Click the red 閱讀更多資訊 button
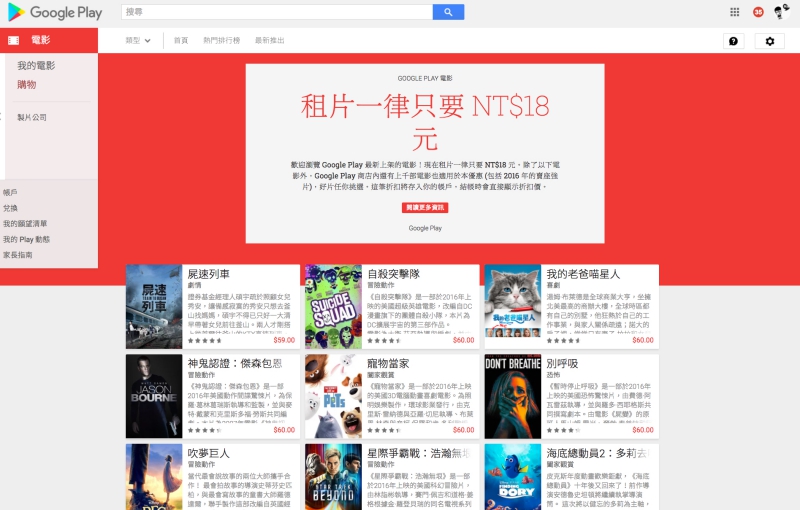The image size is (800, 510). coord(425,208)
